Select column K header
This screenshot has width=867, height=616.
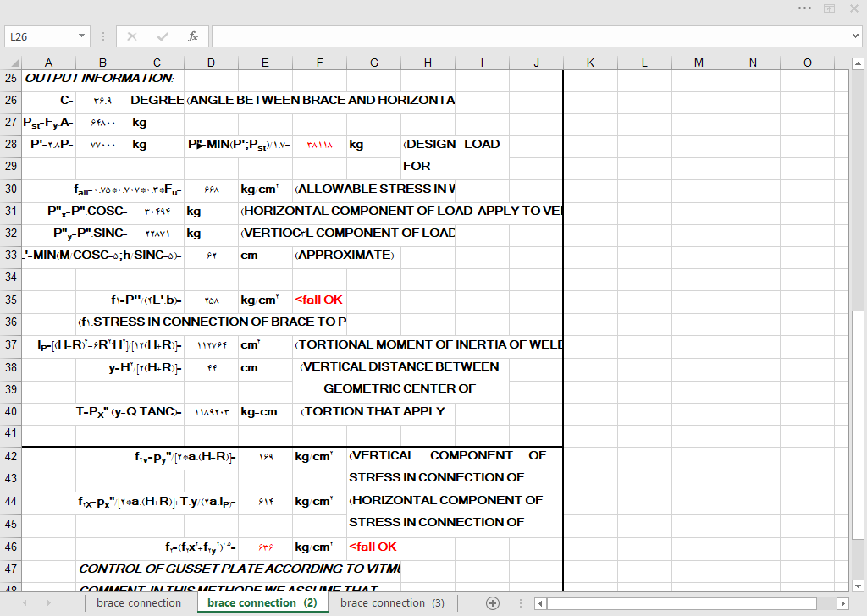coord(590,63)
